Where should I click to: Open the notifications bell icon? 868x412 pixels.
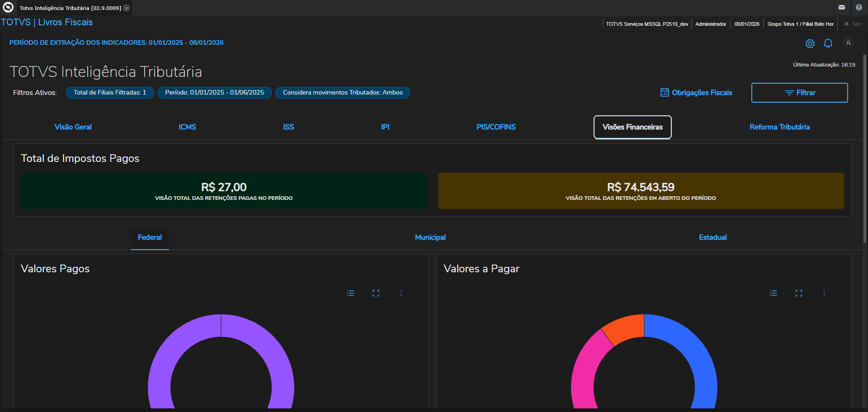click(x=828, y=43)
